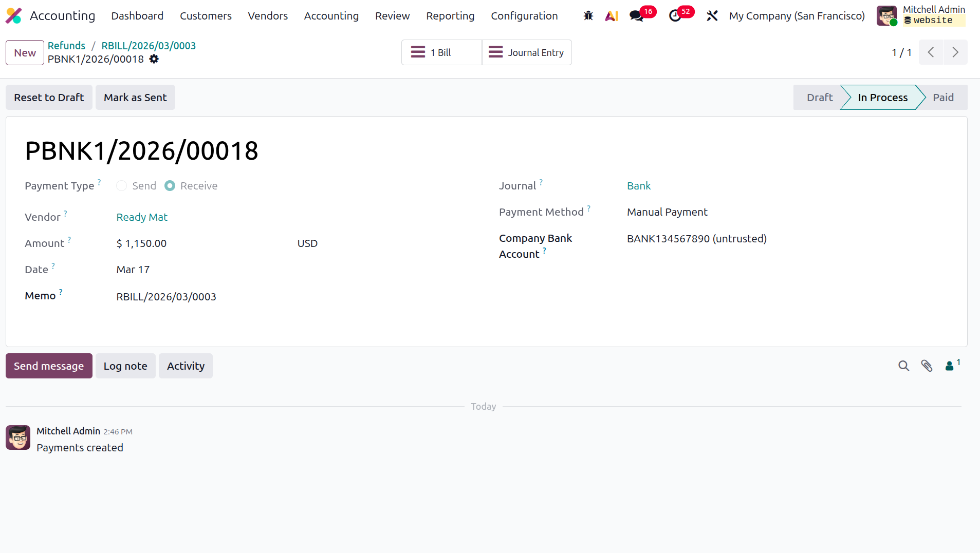The height and width of the screenshot is (553, 980).
Task: Click the wrench tools icon
Action: pyautogui.click(x=712, y=16)
